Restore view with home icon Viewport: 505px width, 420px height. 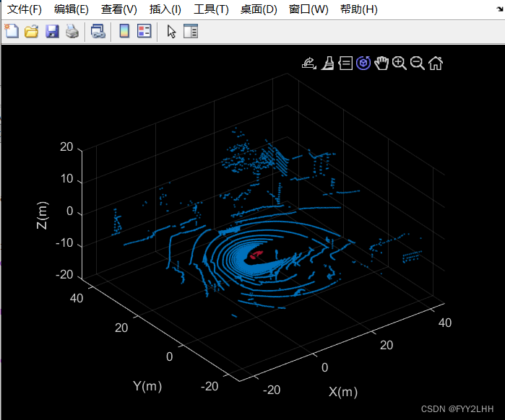coord(436,63)
